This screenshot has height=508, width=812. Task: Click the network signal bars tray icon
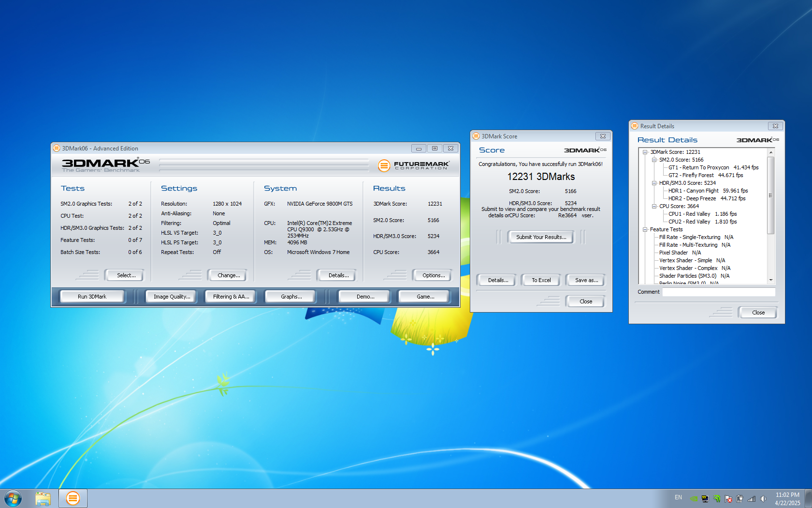click(x=752, y=499)
